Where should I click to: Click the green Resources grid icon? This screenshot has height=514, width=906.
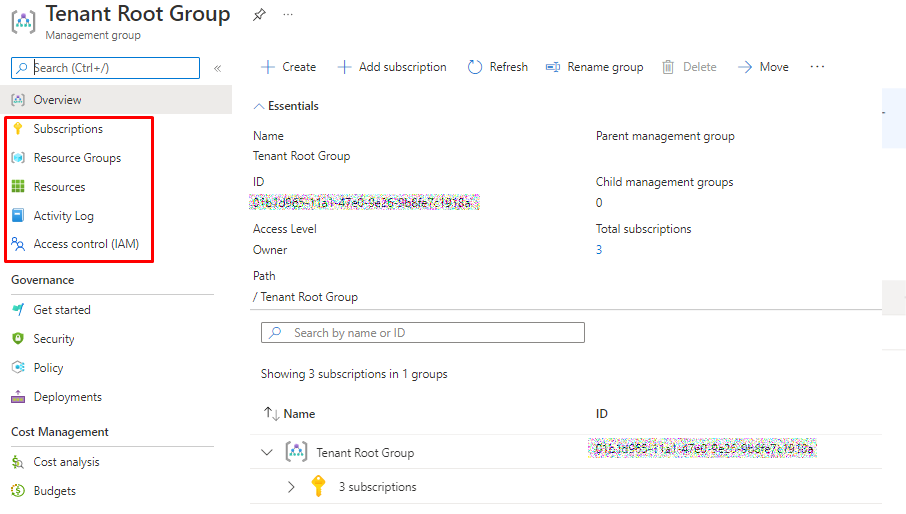coord(17,187)
